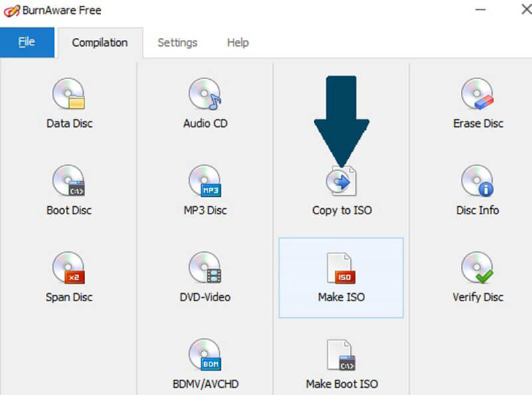Image resolution: width=532 pixels, height=395 pixels.
Task: Create an Audio CD compilation
Action: (x=205, y=101)
